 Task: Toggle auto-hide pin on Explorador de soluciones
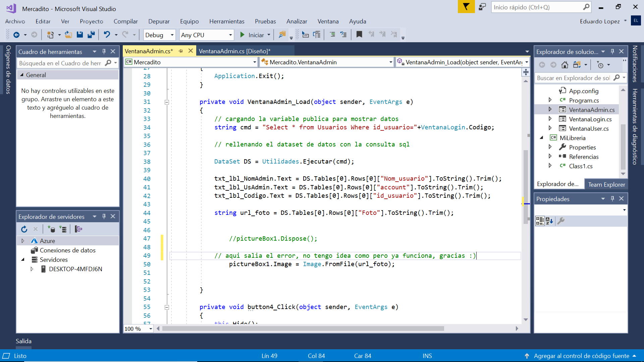[x=612, y=52]
